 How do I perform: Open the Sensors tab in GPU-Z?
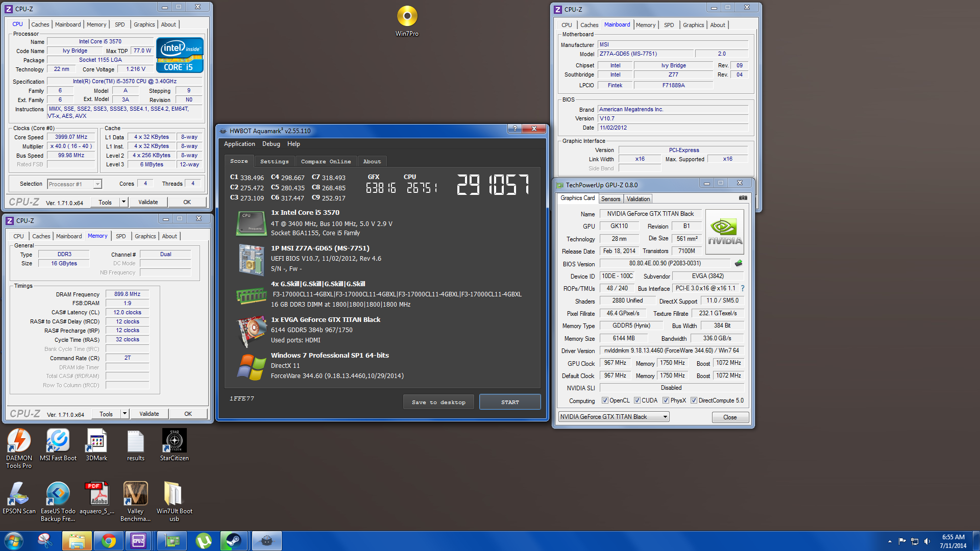(x=610, y=199)
